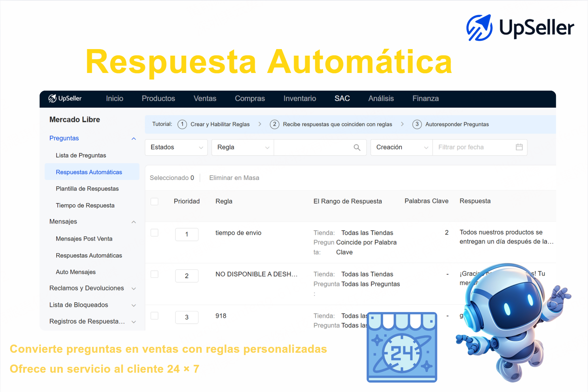Open the 'Autoresponder Preguntas' tutorial step
588x392 pixels.
tap(457, 124)
